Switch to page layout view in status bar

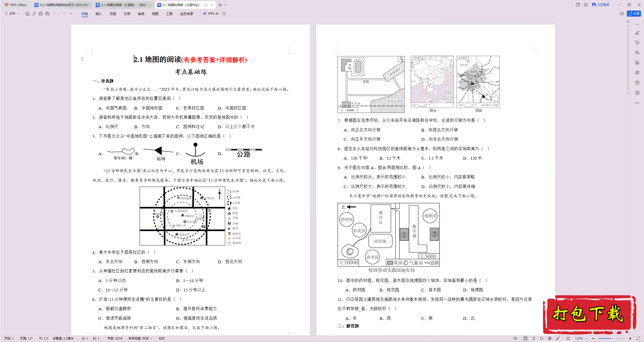[x=526, y=338]
